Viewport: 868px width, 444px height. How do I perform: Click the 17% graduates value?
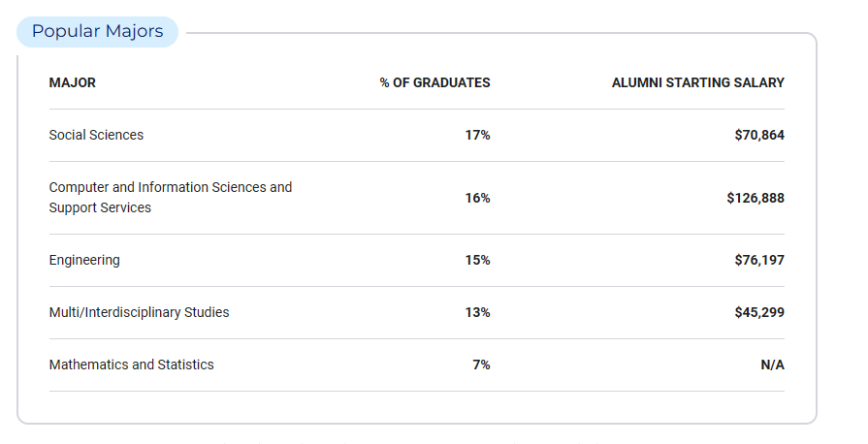[x=477, y=135]
